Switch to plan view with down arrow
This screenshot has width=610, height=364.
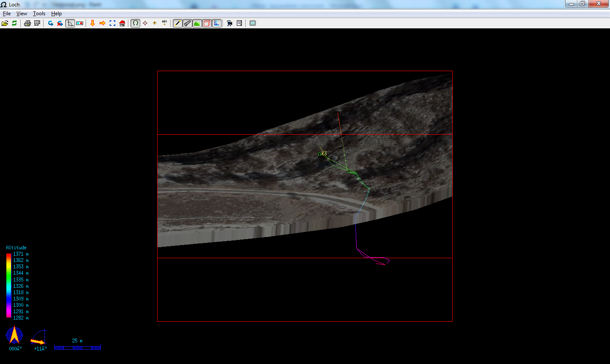pos(92,23)
